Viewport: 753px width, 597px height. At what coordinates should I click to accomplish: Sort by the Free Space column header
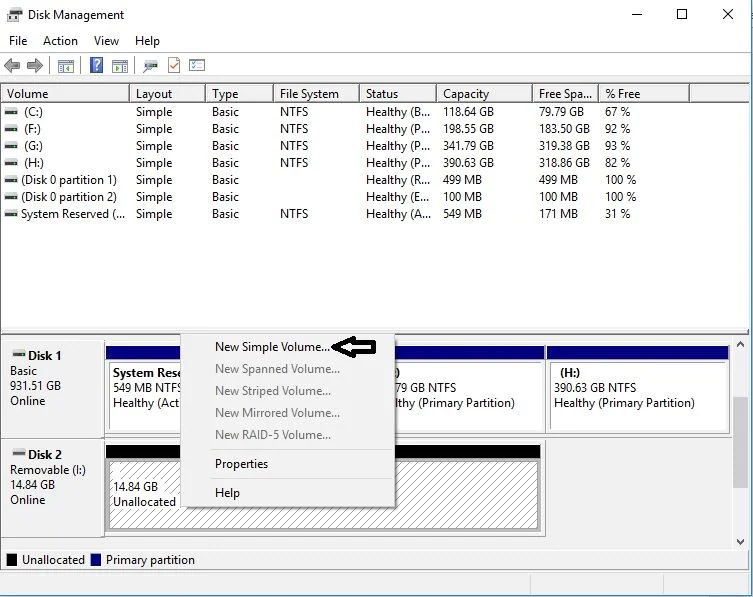pos(565,94)
